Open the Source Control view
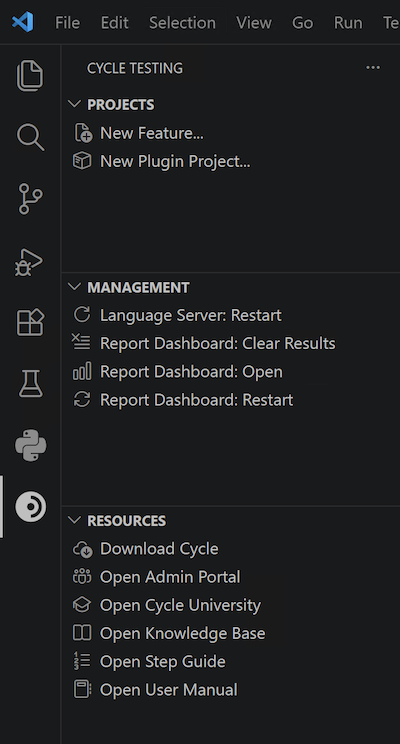 30,199
